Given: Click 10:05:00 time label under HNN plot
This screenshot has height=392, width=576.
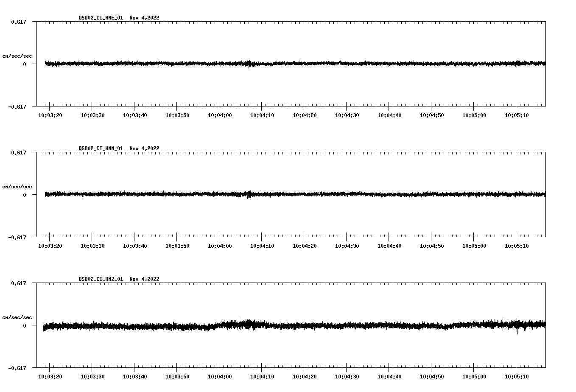Looking at the screenshot, I should pos(474,246).
